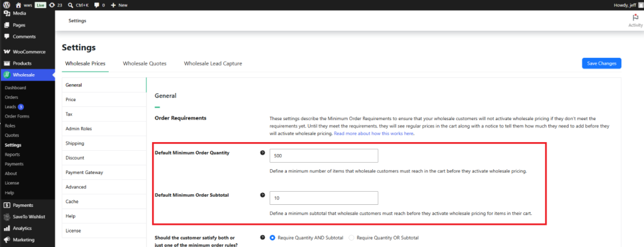Open the comments bubble in admin bar
Viewport: 644px width, 247px height.
click(96, 5)
